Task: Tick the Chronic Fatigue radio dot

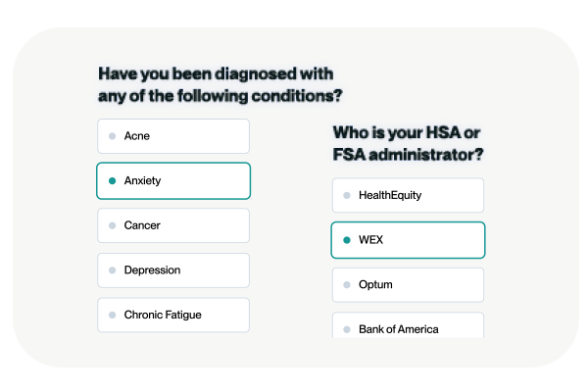Action: [113, 316]
